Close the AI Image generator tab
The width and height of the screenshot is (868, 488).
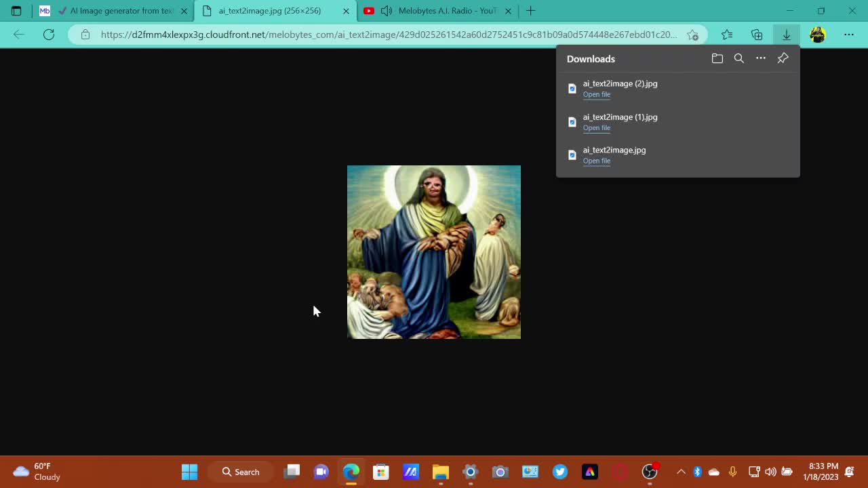184,11
